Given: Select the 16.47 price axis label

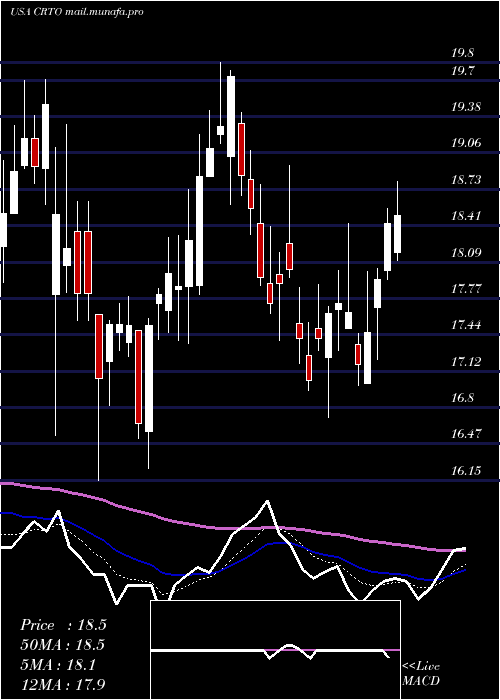Looking at the screenshot, I should click(466, 433).
